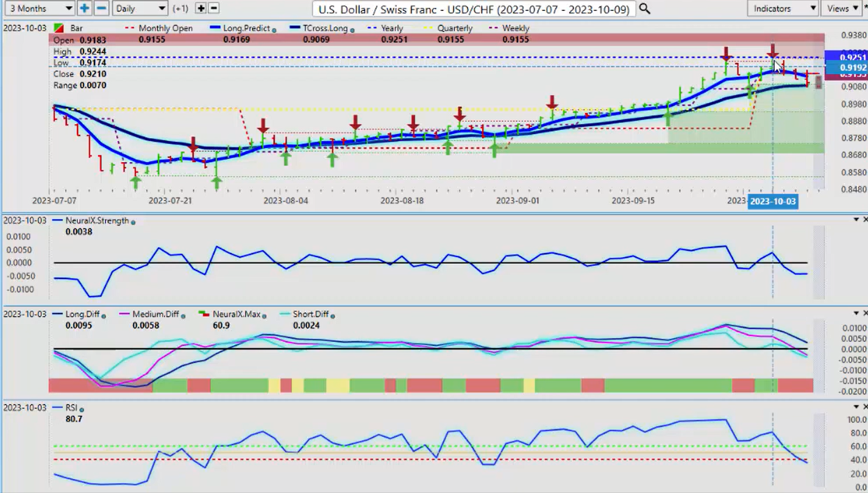Click the black minus forecast-days button
Screen dimensions: 868x493
[214, 9]
